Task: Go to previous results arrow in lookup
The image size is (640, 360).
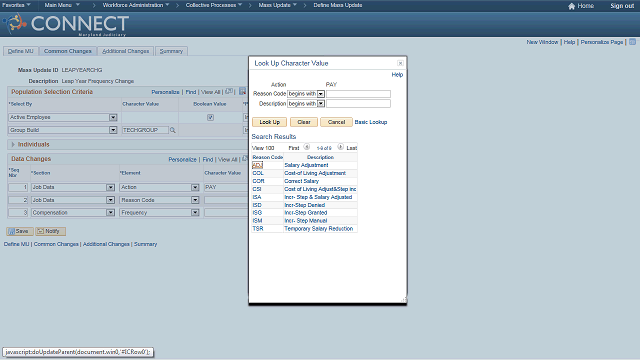Action: (307, 147)
